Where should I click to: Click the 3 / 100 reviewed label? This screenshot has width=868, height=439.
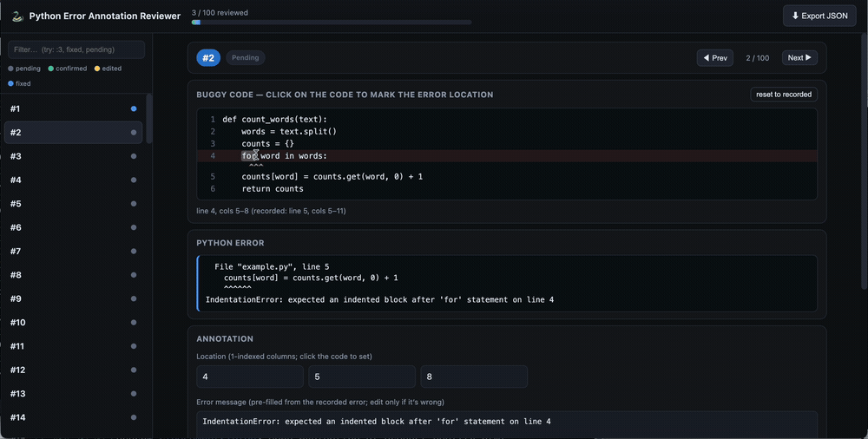(x=220, y=13)
